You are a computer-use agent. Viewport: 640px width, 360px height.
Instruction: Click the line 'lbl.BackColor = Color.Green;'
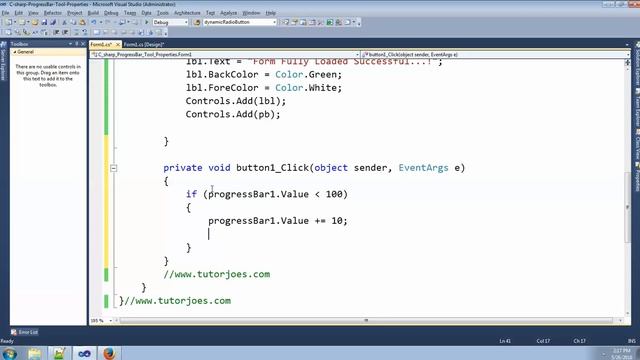coord(264,75)
